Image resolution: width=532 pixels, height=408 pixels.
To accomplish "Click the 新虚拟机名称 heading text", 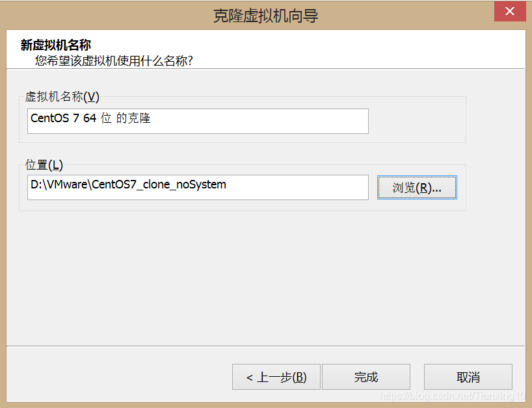I will pyautogui.click(x=56, y=45).
